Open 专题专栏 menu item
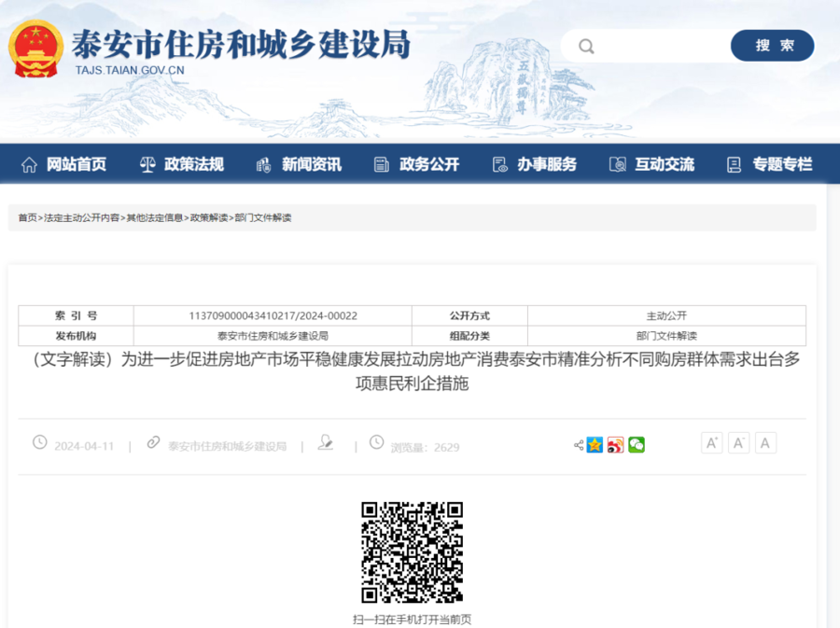 (x=782, y=164)
